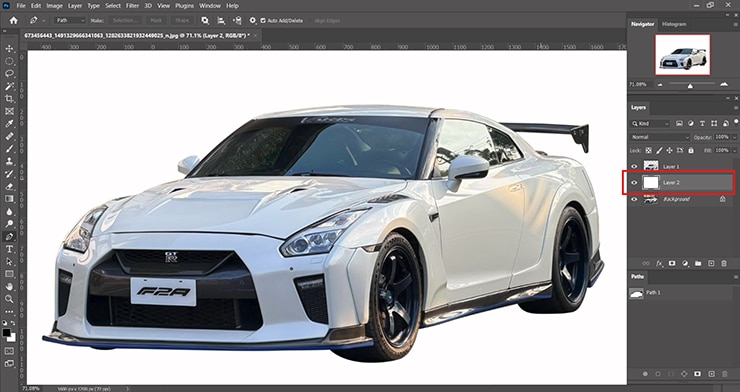Screen dimensions: 740x392
Task: Click the foreground color swatch
Action: point(7,333)
